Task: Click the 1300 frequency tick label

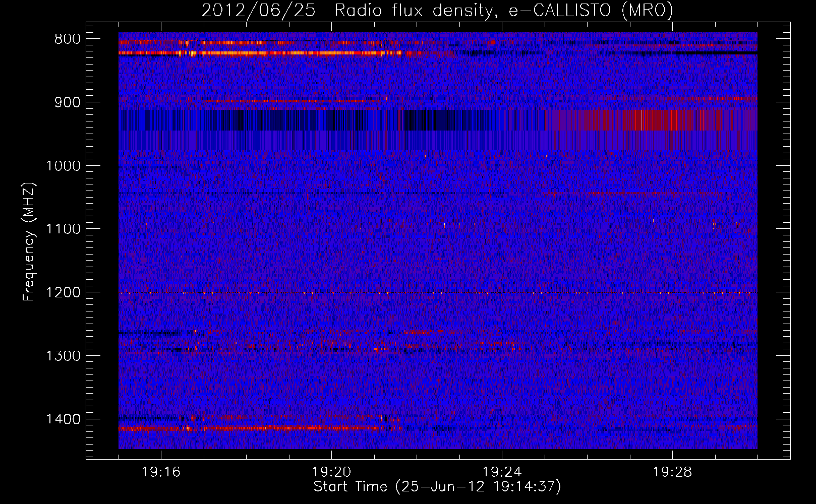Action: coord(63,356)
